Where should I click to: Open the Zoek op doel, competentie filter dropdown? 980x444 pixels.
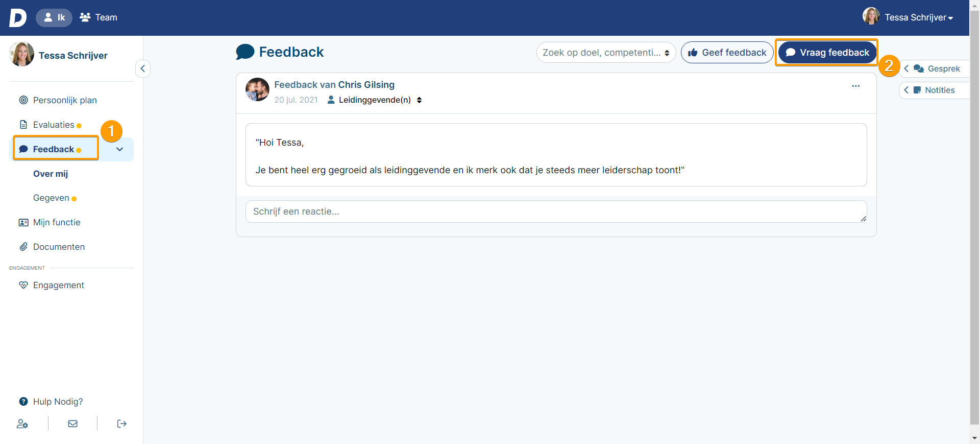point(606,53)
